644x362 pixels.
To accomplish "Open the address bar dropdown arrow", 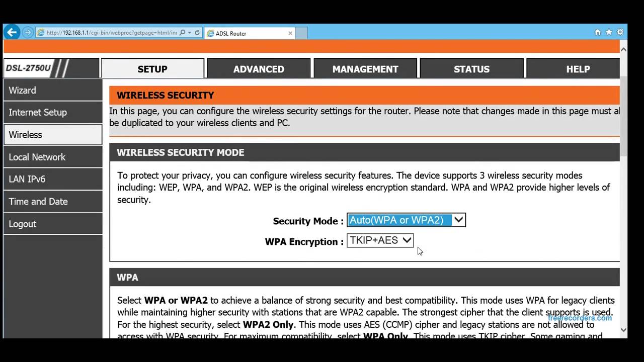I will click(x=189, y=33).
